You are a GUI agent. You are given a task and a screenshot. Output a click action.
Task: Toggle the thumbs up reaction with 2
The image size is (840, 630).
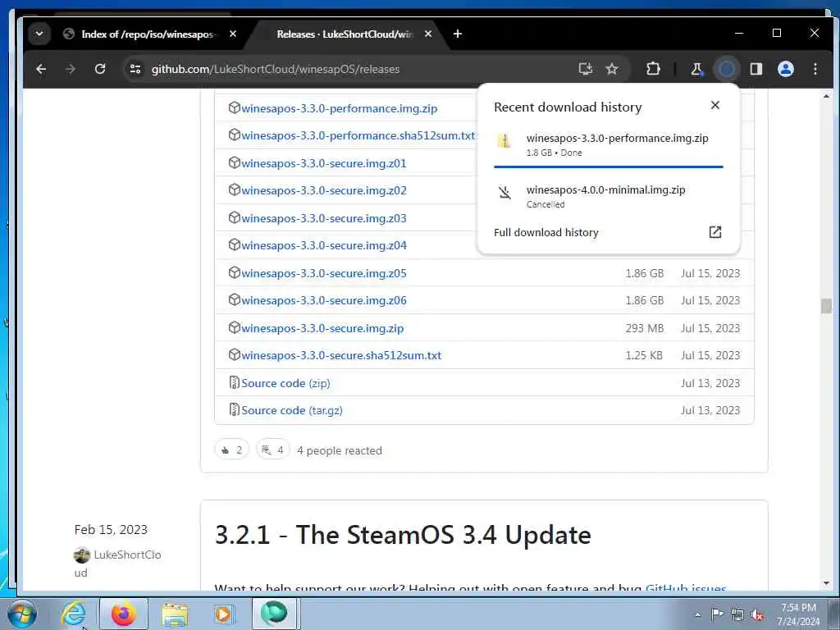(x=231, y=450)
